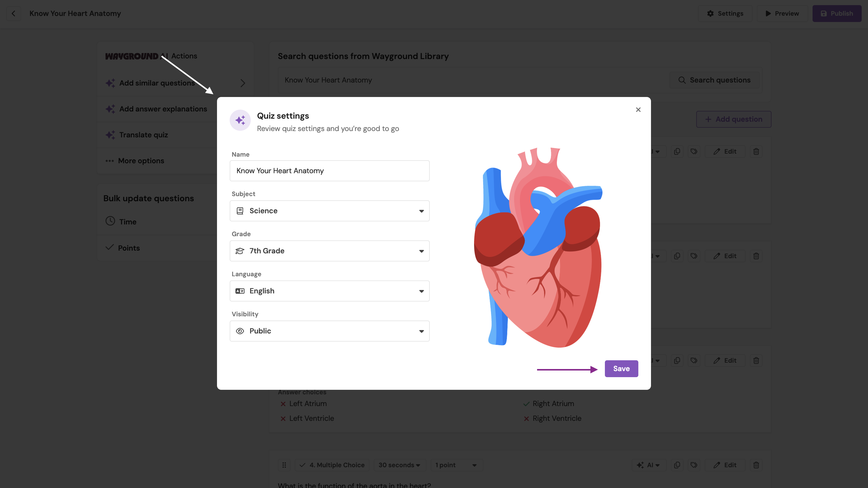The image size is (868, 488).
Task: Click the back arrow icon
Action: click(x=14, y=14)
